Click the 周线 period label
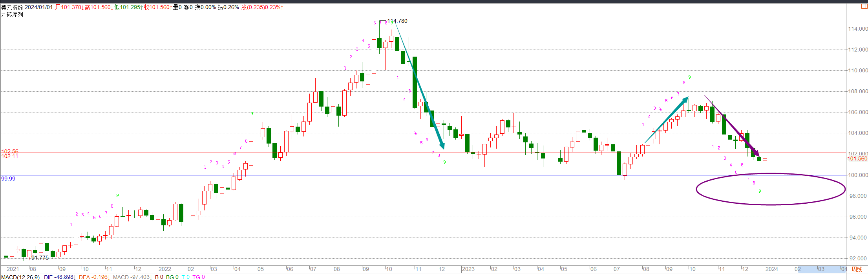This screenshot has height=280, width=868. 857,269
